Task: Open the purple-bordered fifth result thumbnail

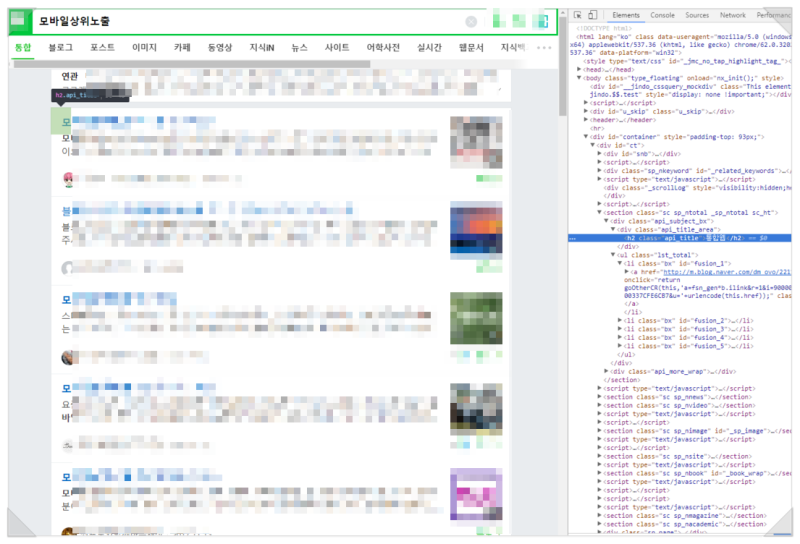Action: (x=476, y=494)
